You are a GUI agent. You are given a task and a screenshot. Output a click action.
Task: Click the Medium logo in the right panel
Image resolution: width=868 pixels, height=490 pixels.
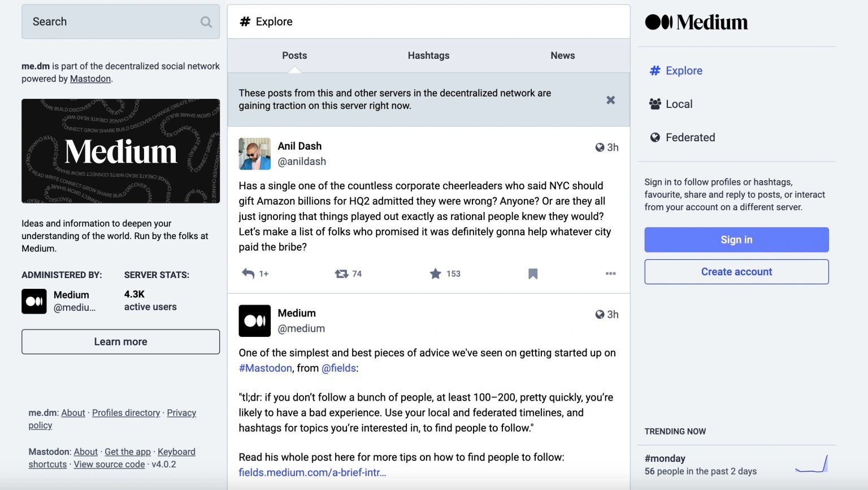pyautogui.click(x=696, y=22)
